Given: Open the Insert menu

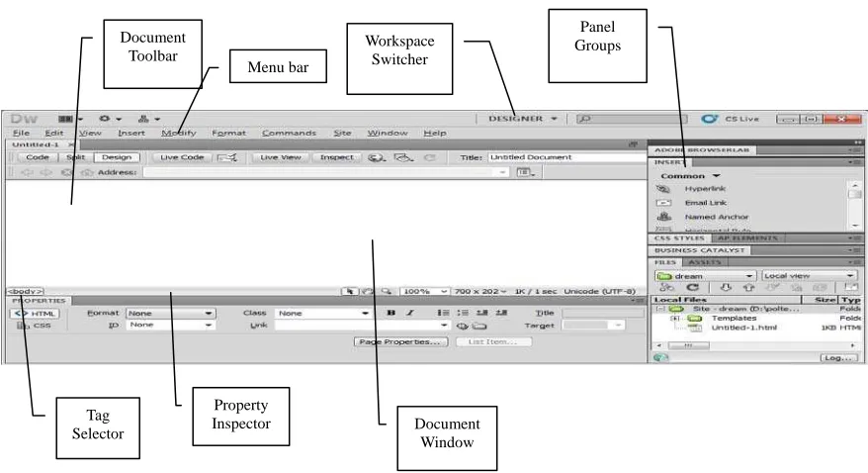Looking at the screenshot, I should (x=131, y=133).
